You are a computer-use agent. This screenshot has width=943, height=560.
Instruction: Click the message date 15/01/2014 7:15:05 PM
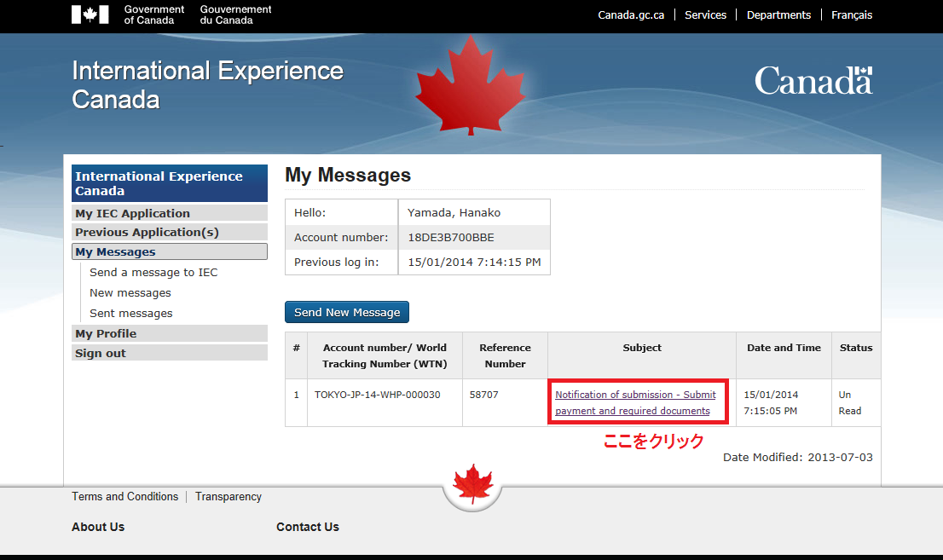771,402
